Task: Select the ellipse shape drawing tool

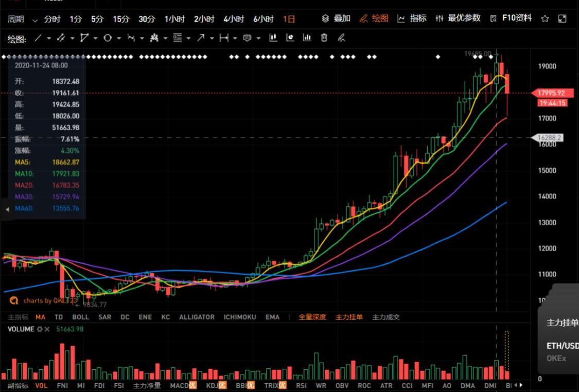Action: pos(108,38)
